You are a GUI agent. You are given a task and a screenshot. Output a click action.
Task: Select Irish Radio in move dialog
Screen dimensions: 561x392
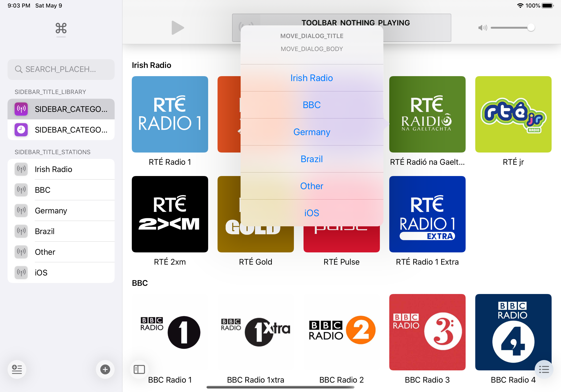pyautogui.click(x=312, y=78)
